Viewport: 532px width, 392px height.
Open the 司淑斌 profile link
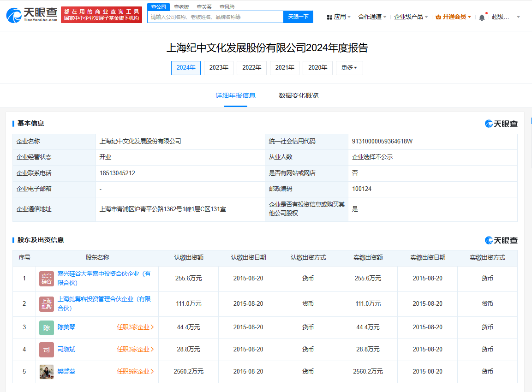coord(66,349)
